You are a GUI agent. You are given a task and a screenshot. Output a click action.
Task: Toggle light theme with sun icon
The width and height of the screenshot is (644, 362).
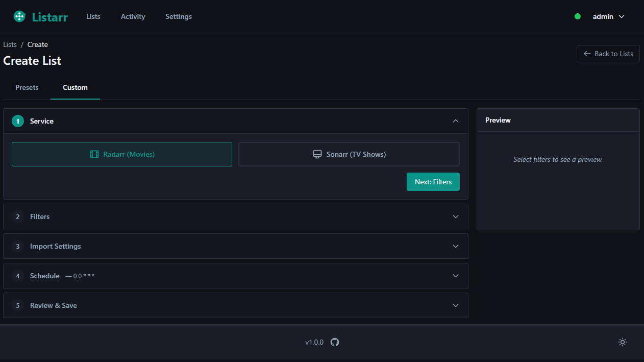(623, 342)
